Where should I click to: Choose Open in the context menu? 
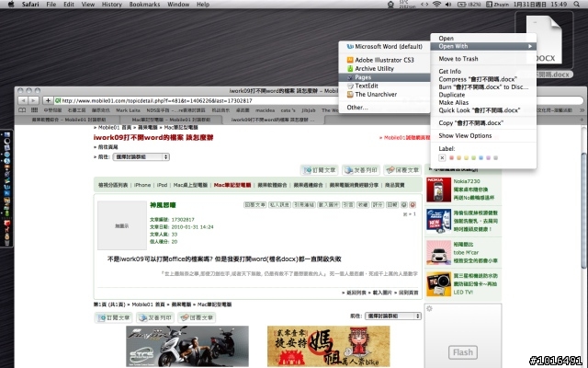pos(483,39)
